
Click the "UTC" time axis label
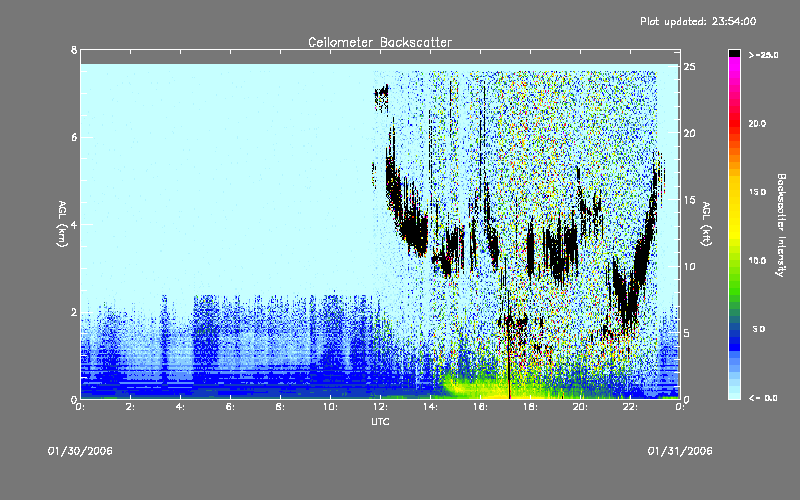380,422
